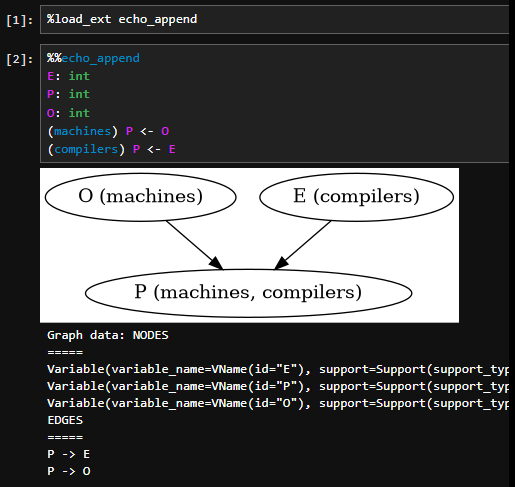The width and height of the screenshot is (515, 487).
Task: Place cursor on the 'O: int' line
Action: pos(68,113)
